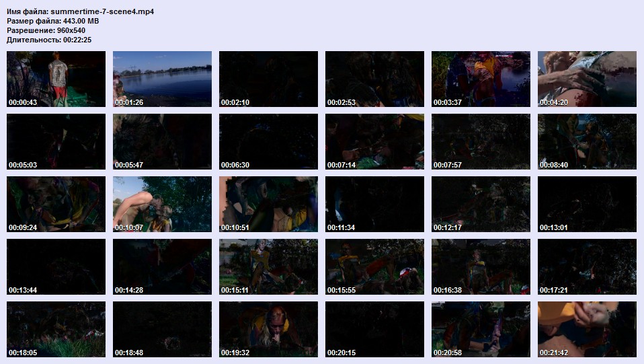Open the thumbnail timestamped 00:15:11
This screenshot has width=644, height=364.
pyautogui.click(x=268, y=266)
